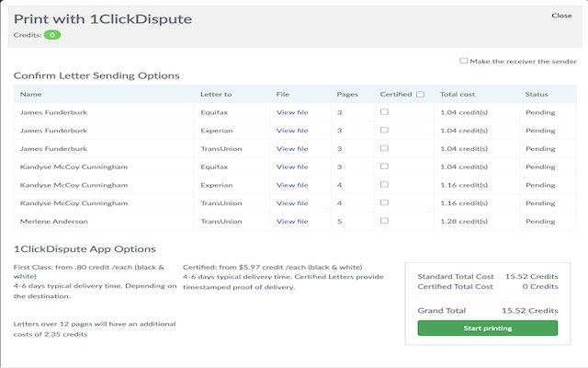Open View file for James Funderburk TransUnion
The width and height of the screenshot is (588, 368).
(292, 149)
